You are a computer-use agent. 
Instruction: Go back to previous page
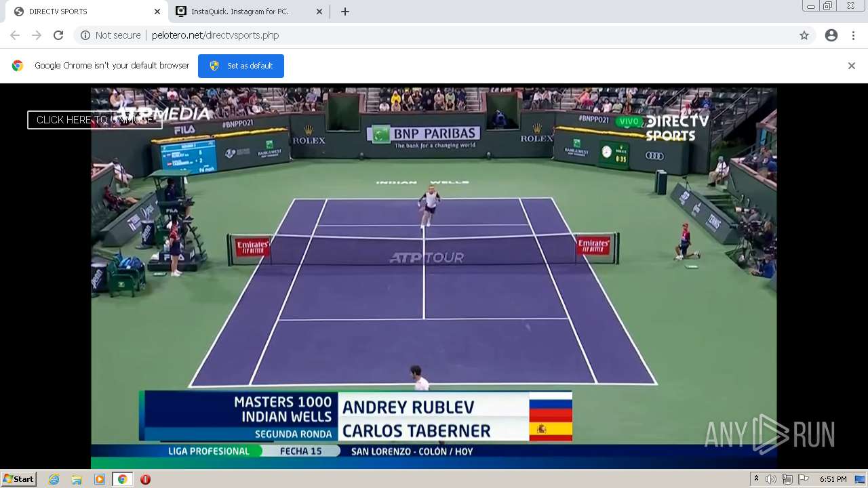15,35
